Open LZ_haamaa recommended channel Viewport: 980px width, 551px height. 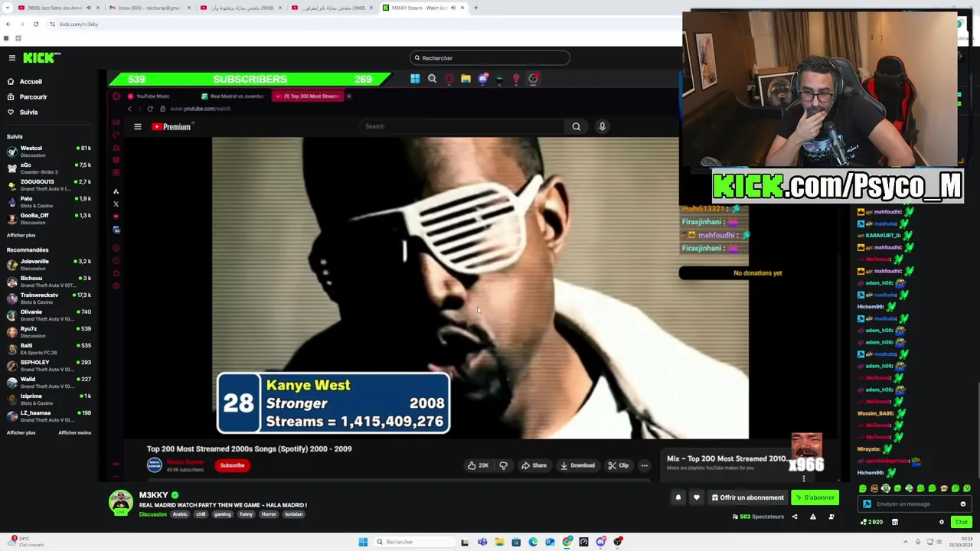click(x=47, y=416)
